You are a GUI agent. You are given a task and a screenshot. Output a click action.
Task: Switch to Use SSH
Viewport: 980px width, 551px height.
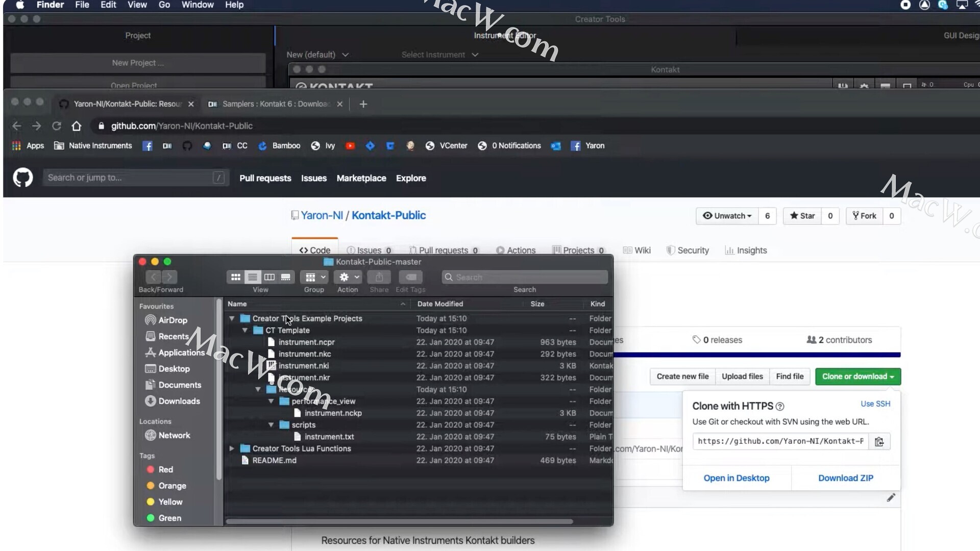[x=875, y=404]
